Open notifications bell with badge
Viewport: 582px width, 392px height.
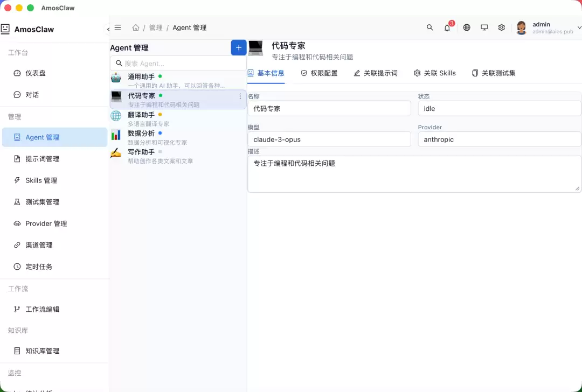point(447,27)
